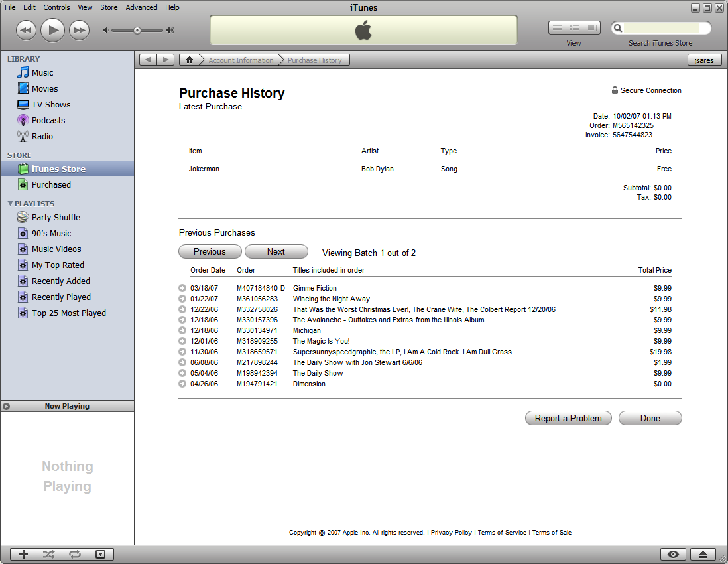Open the File menu
The height and width of the screenshot is (564, 728).
[x=10, y=7]
